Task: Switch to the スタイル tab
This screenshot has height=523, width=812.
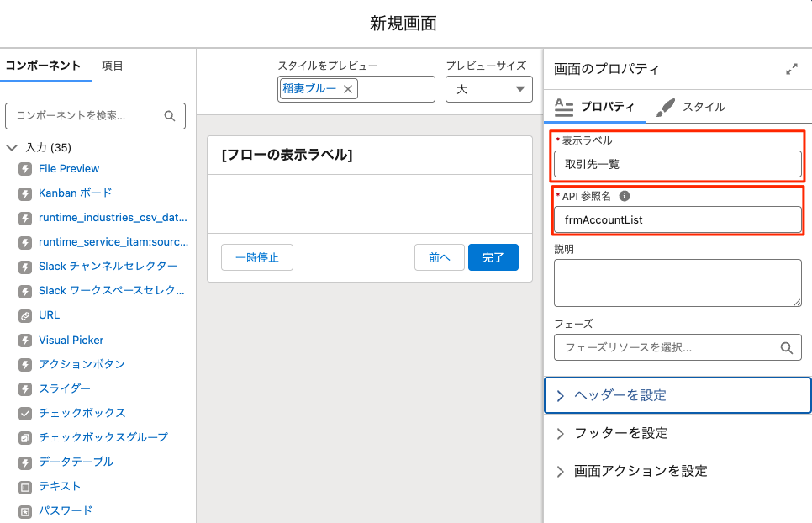Action: (x=690, y=107)
